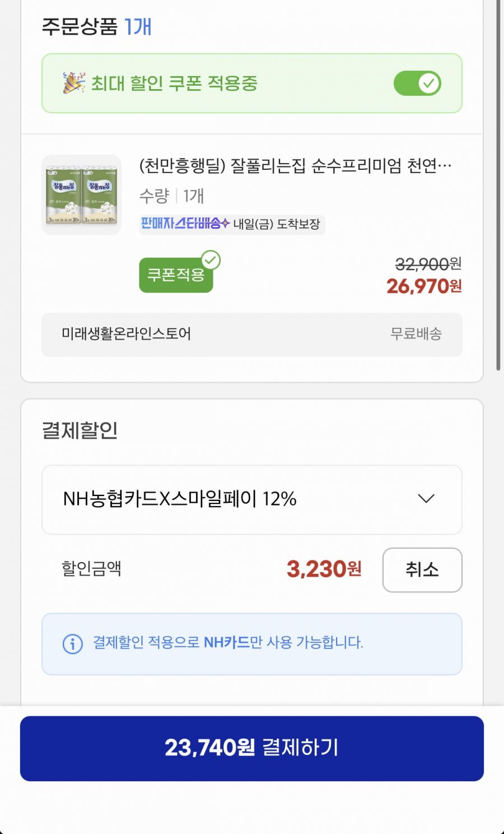The height and width of the screenshot is (834, 504).
Task: Open the toilet paper product thumbnail
Action: (82, 194)
